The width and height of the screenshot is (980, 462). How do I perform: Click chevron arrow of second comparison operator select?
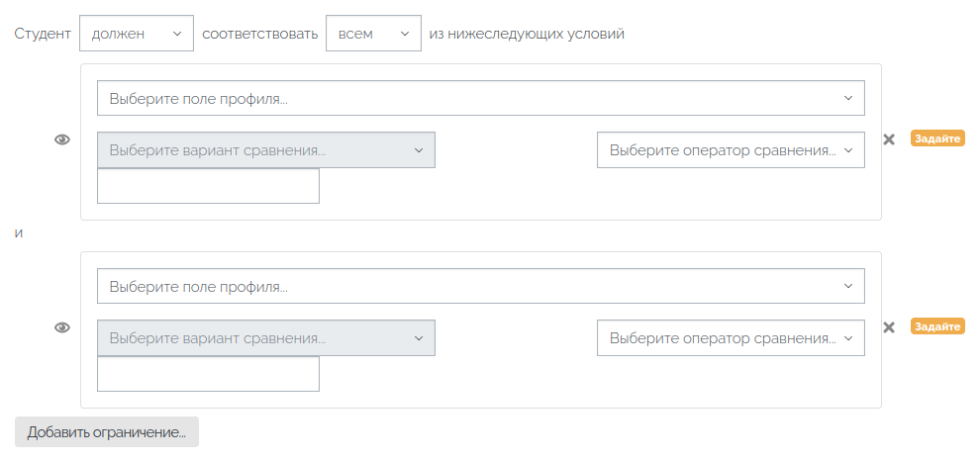(x=848, y=337)
